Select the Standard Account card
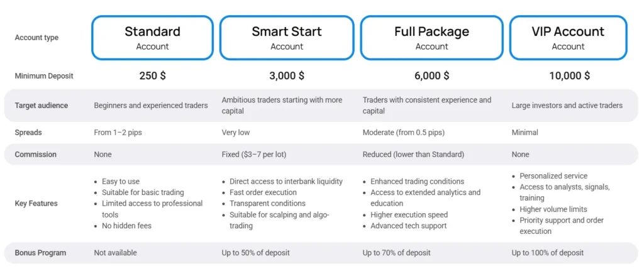 tap(152, 38)
